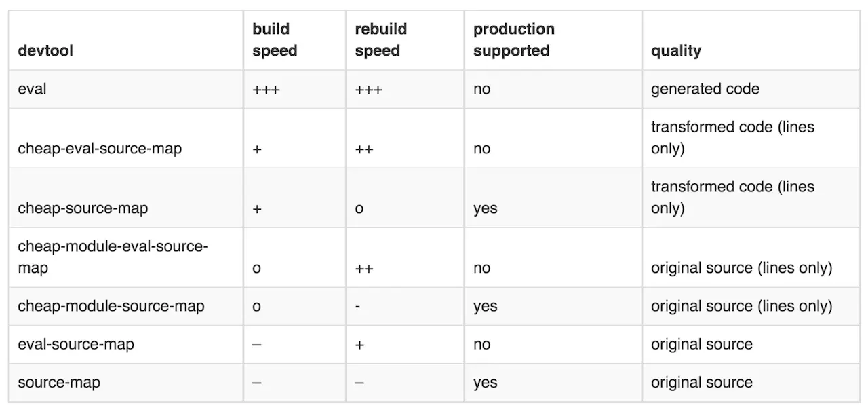Select the 'cheap-module-eval-source-map' cell
Image resolution: width=868 pixels, height=412 pixels.
(x=113, y=257)
